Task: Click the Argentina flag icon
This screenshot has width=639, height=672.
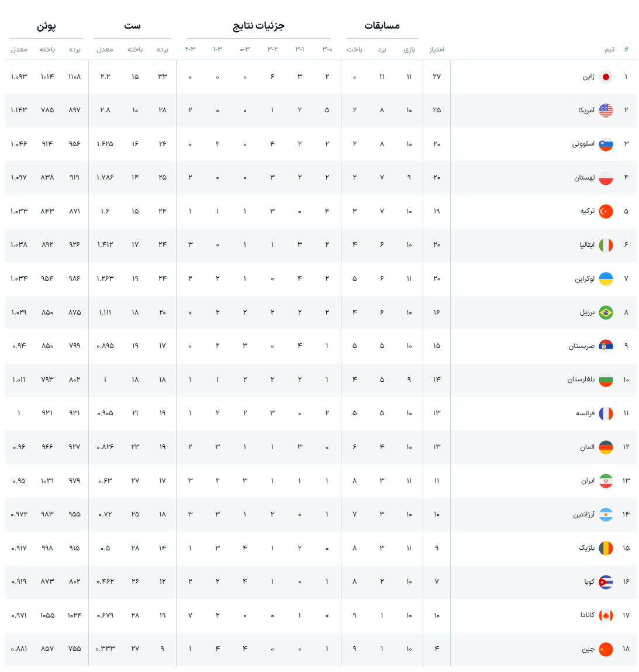Action: click(x=606, y=514)
